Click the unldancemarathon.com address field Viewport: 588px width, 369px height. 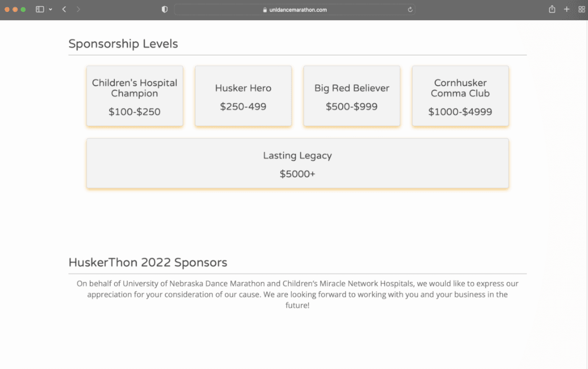click(298, 9)
